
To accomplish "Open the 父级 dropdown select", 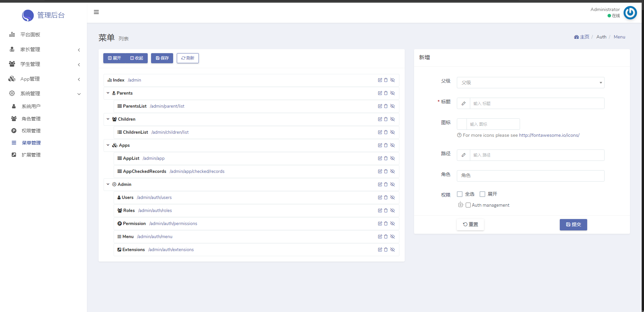I will (530, 83).
